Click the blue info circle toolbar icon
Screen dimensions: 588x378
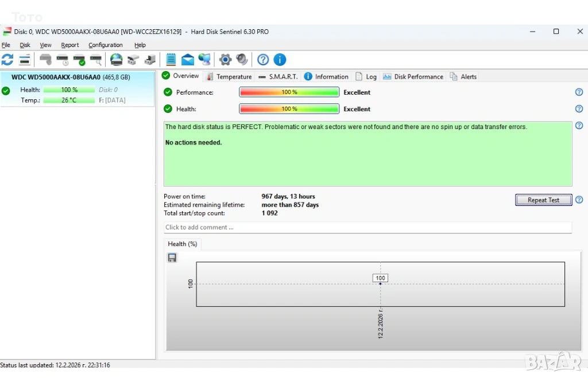(x=280, y=60)
